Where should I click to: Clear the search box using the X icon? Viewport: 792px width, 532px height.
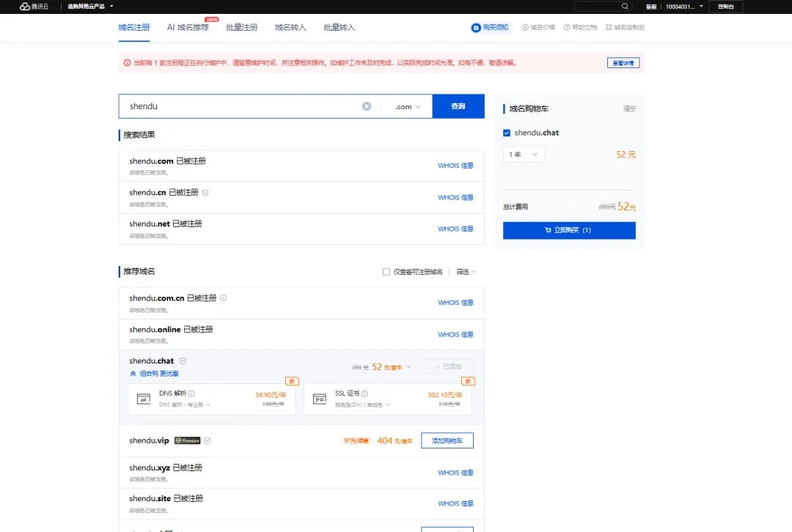367,106
